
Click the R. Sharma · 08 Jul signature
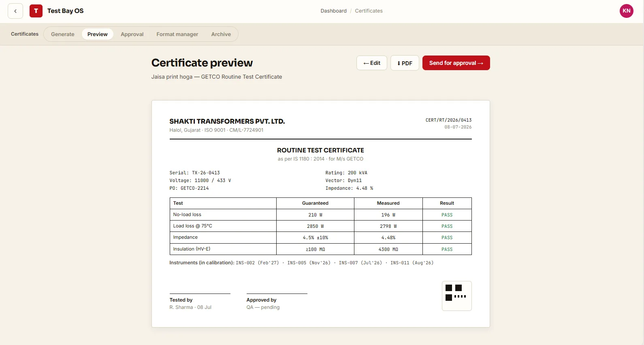190,307
